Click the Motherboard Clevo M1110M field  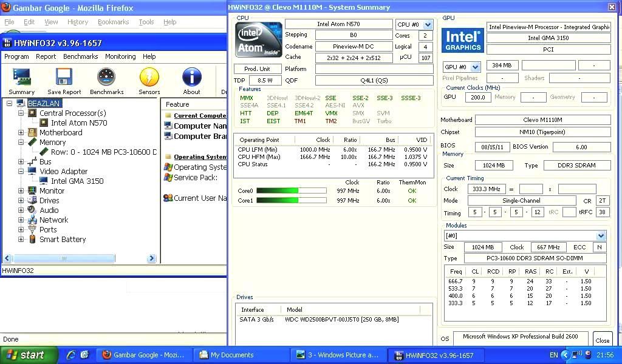[x=542, y=120]
